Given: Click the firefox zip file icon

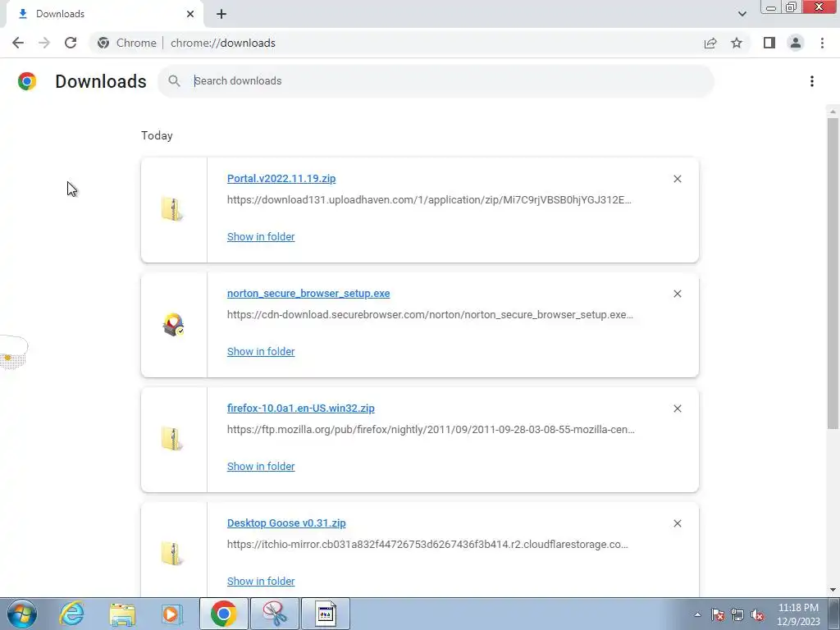Looking at the screenshot, I should [x=172, y=440].
